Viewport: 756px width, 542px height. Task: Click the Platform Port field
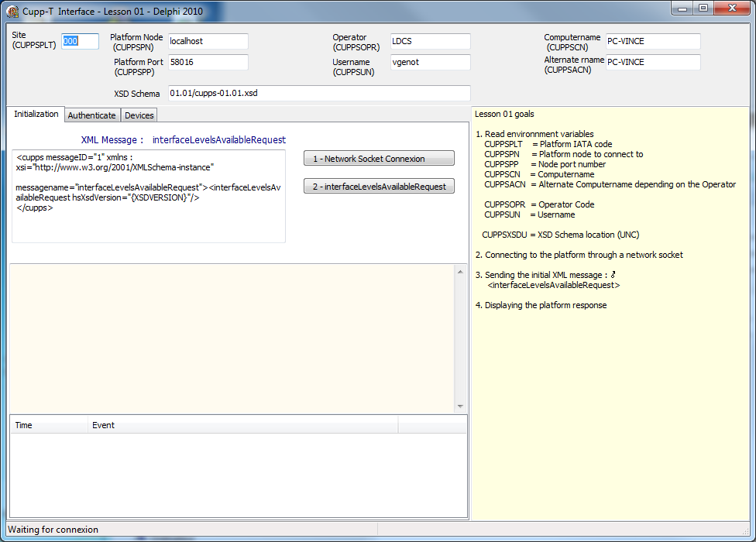(208, 62)
